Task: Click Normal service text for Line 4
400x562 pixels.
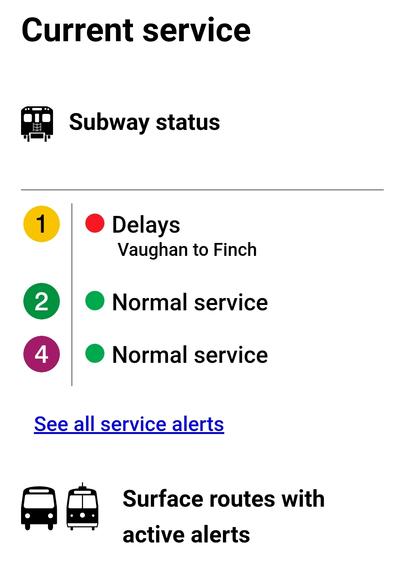Action: pos(190,355)
